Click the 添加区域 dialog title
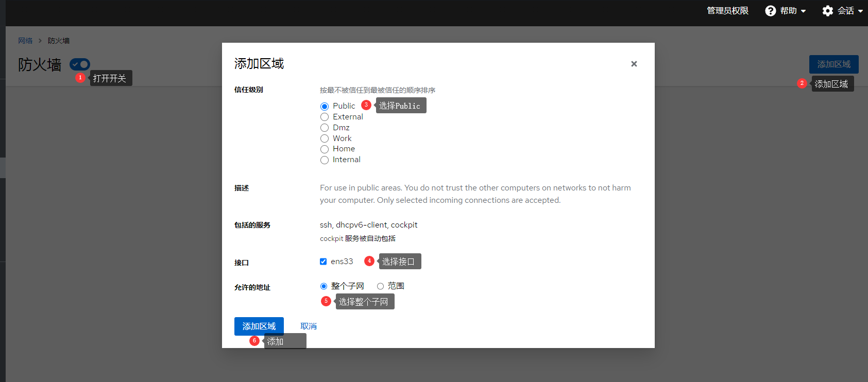 coord(259,64)
